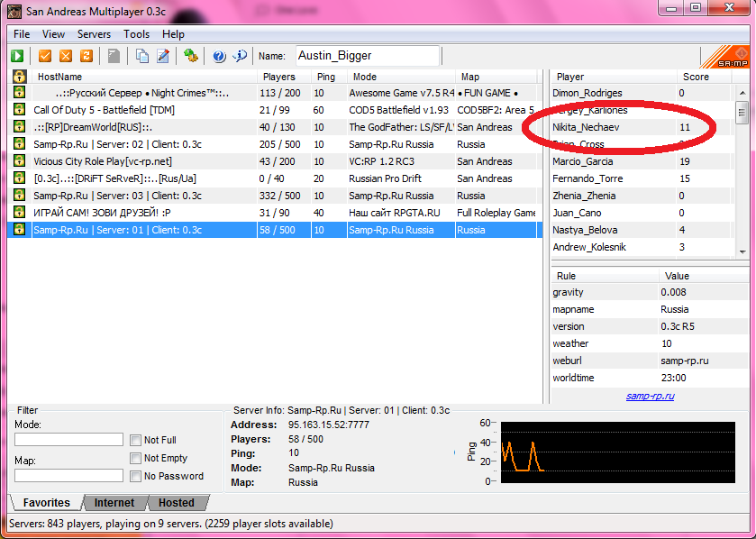The height and width of the screenshot is (539, 756).
Task: Switch to the Favorites tab
Action: tap(46, 503)
